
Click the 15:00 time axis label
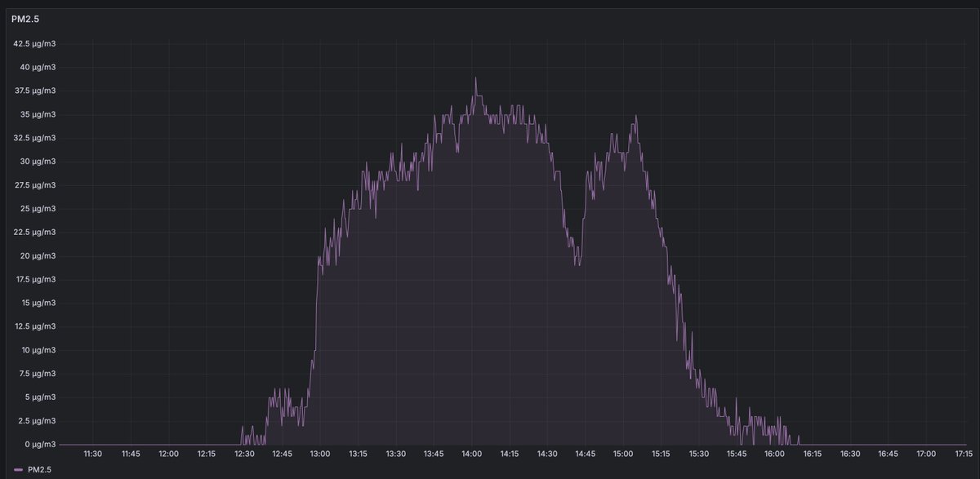623,454
